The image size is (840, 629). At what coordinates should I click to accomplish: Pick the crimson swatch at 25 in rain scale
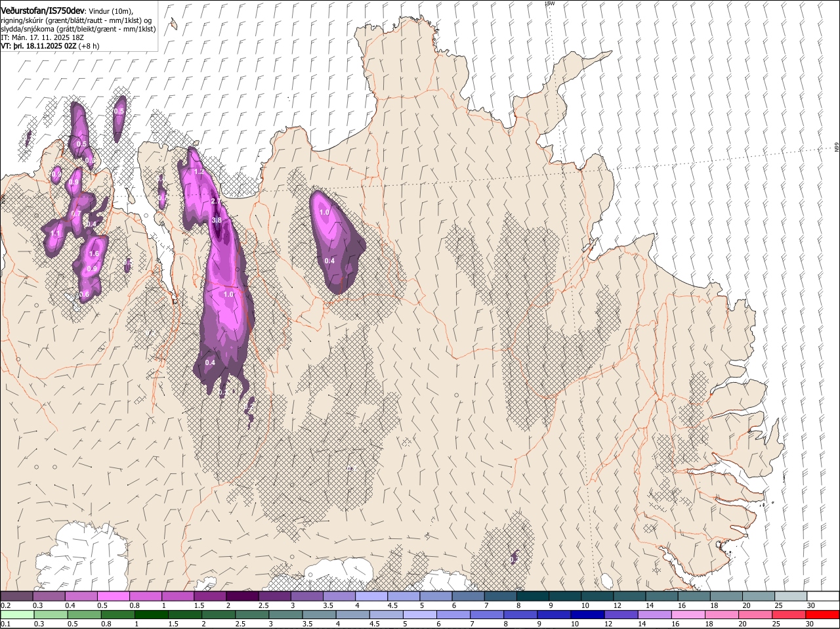pyautogui.click(x=789, y=615)
